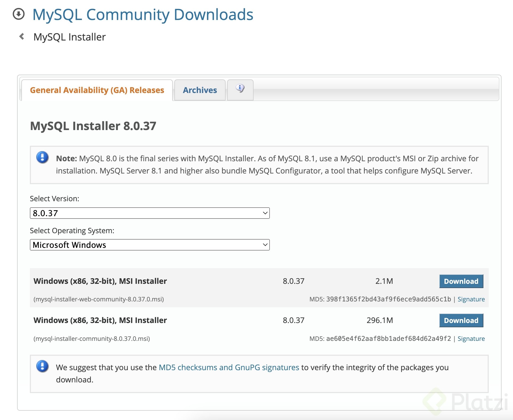Viewport: 513px width, 420px height.
Task: Click version 8.0.37 in the 2.1M row
Action: coord(294,281)
